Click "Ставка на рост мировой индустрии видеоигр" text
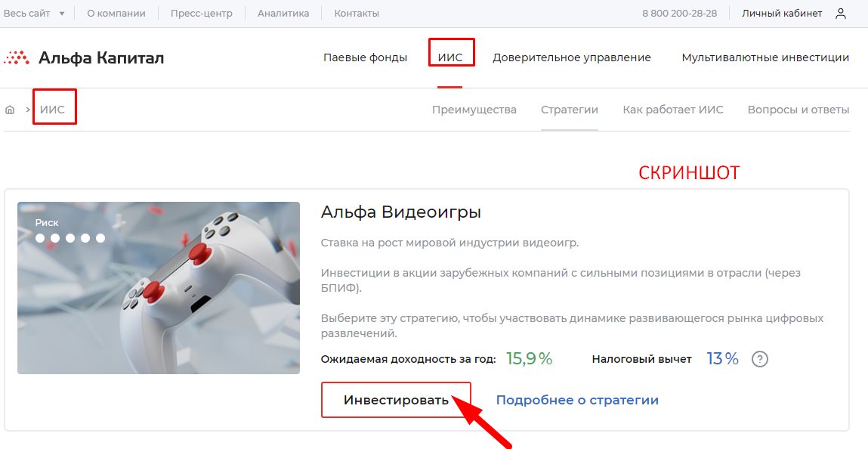 click(449, 243)
